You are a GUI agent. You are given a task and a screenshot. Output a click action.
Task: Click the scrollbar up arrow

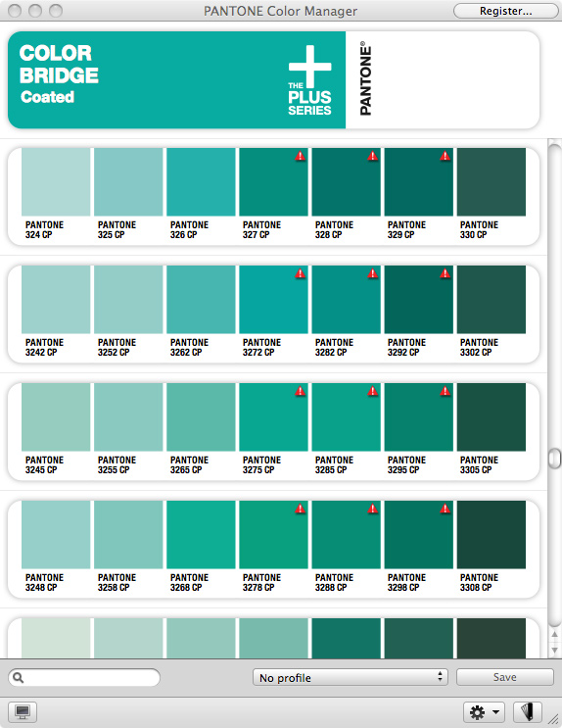click(554, 634)
